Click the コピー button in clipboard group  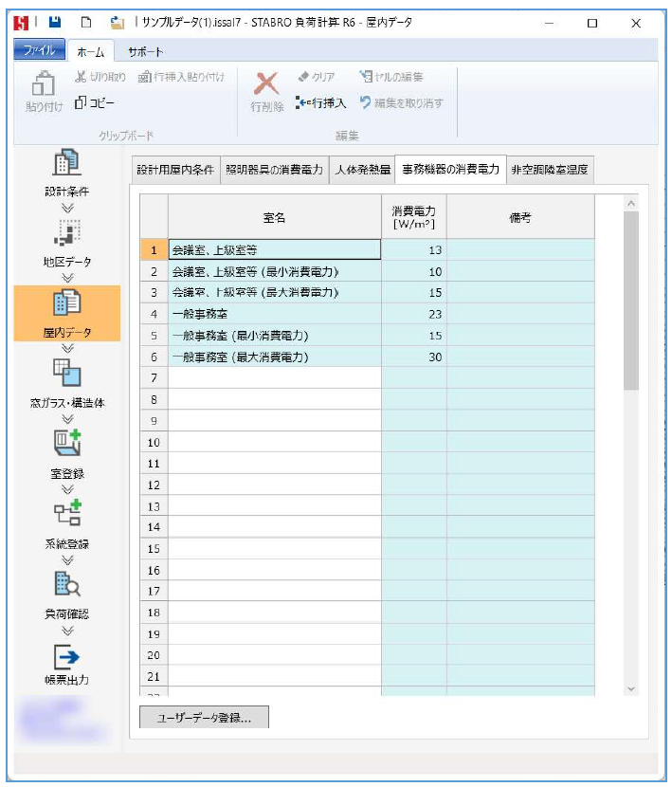click(95, 102)
